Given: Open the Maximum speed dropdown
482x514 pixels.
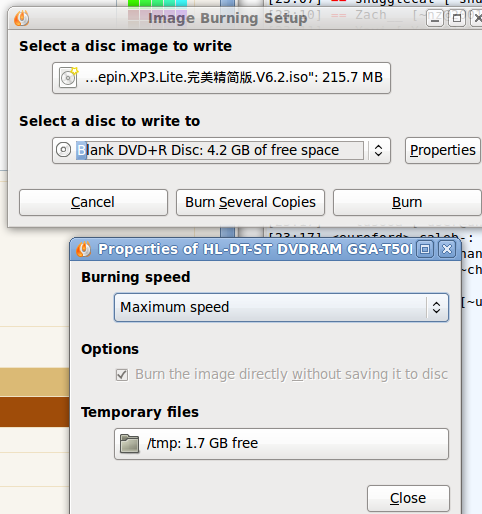Looking at the screenshot, I should pyautogui.click(x=281, y=307).
